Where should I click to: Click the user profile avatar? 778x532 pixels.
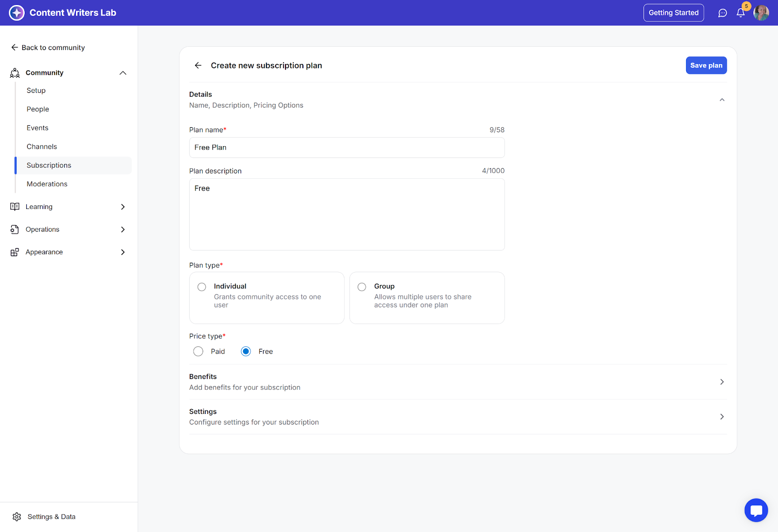761,13
